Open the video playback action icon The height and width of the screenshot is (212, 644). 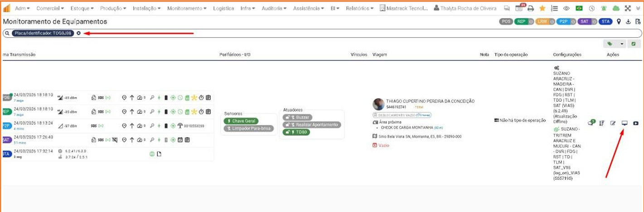click(636, 123)
